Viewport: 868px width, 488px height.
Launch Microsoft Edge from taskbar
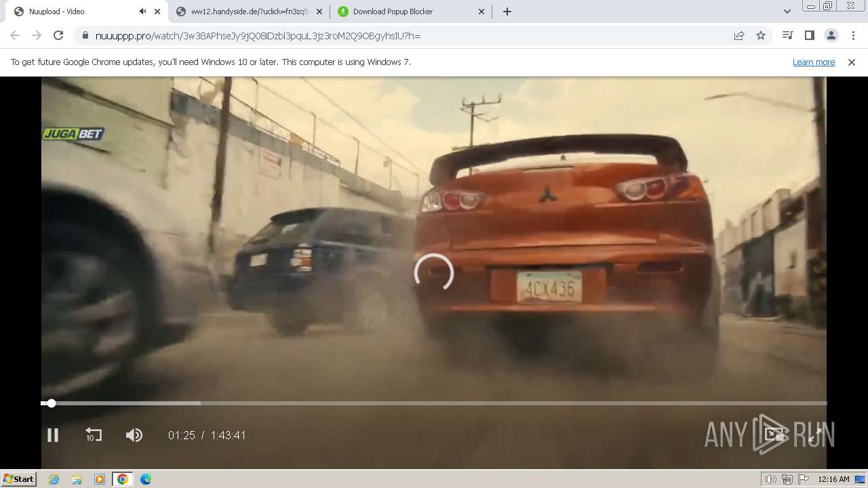(146, 479)
